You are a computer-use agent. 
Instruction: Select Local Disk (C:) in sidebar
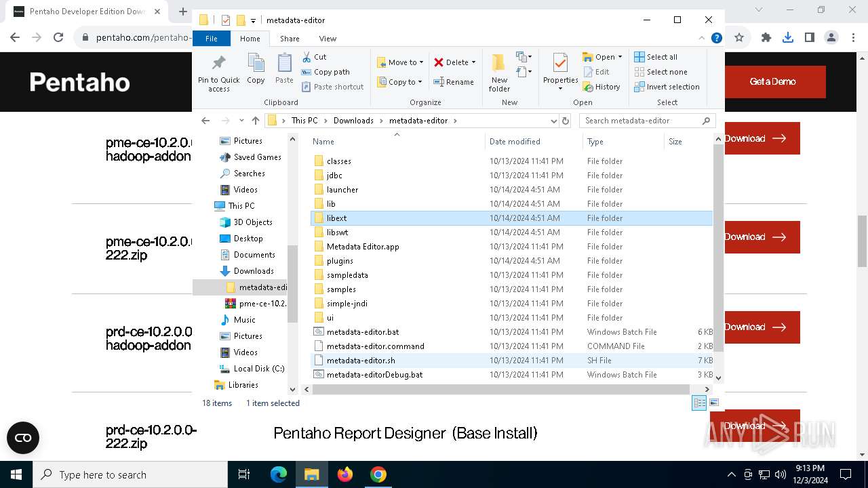pyautogui.click(x=252, y=369)
